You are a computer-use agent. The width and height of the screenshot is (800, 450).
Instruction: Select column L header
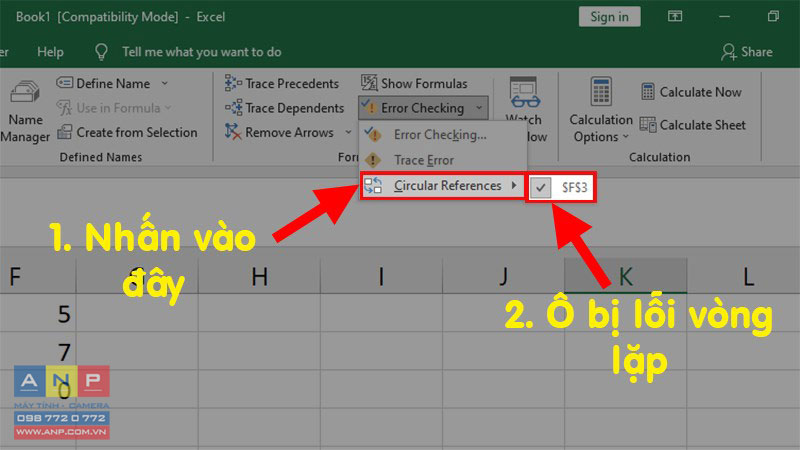743,276
